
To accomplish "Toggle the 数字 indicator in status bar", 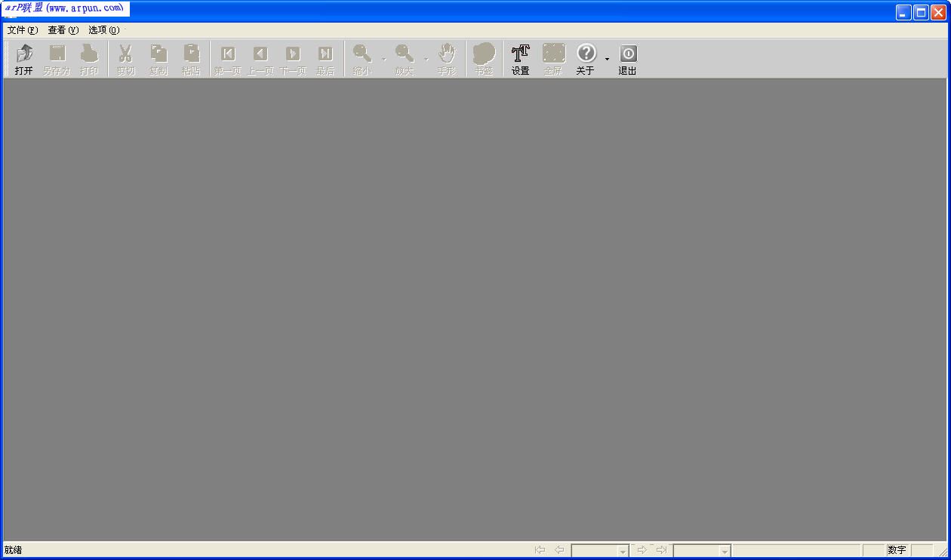I will pyautogui.click(x=897, y=550).
